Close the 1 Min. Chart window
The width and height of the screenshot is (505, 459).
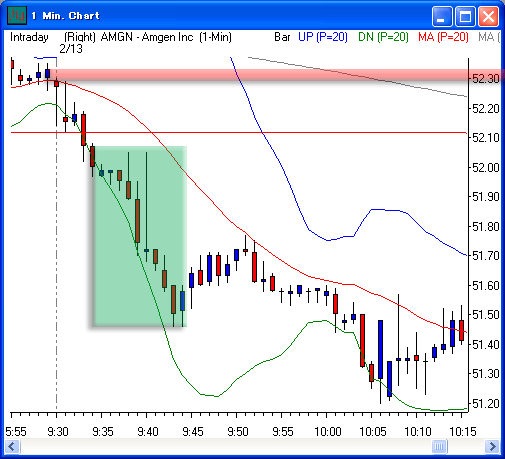[488, 16]
